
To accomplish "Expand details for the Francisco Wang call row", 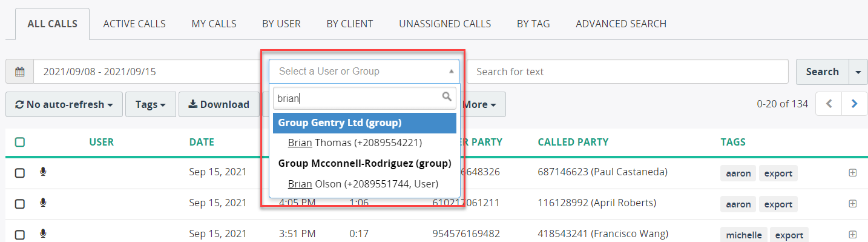I will [853, 234].
